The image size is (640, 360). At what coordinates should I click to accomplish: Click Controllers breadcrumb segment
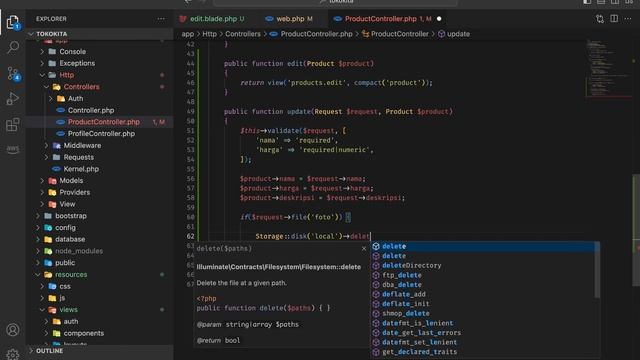242,34
